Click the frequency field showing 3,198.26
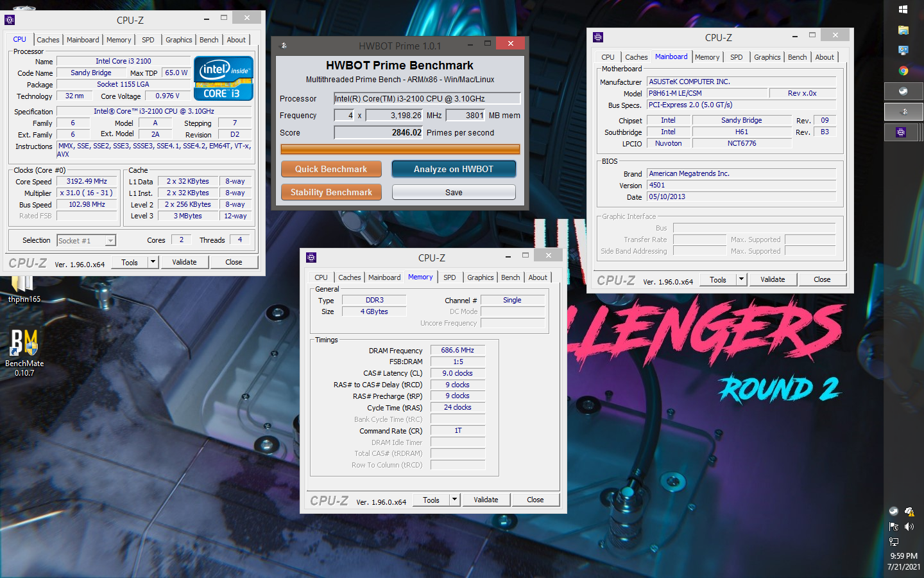Image resolution: width=924 pixels, height=578 pixels. click(394, 116)
